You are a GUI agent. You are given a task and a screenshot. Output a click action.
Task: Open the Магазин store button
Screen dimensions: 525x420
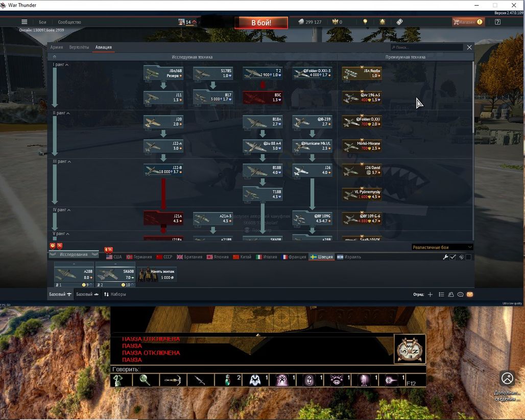468,22
